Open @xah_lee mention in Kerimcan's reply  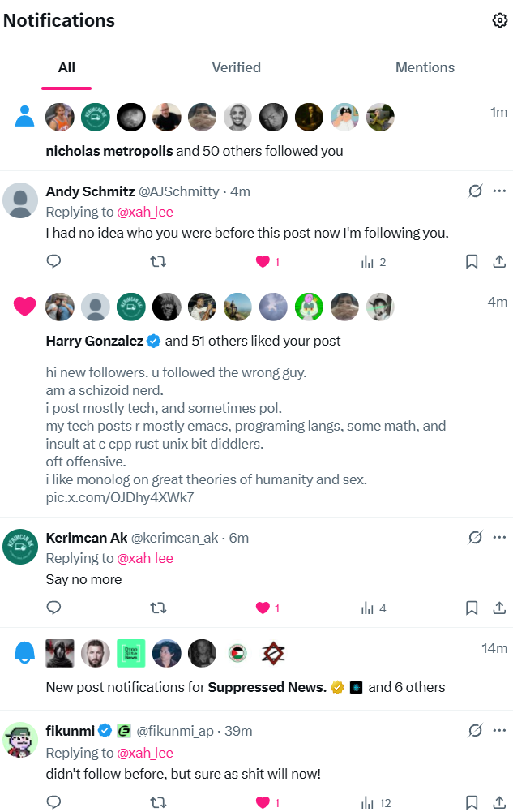(145, 558)
